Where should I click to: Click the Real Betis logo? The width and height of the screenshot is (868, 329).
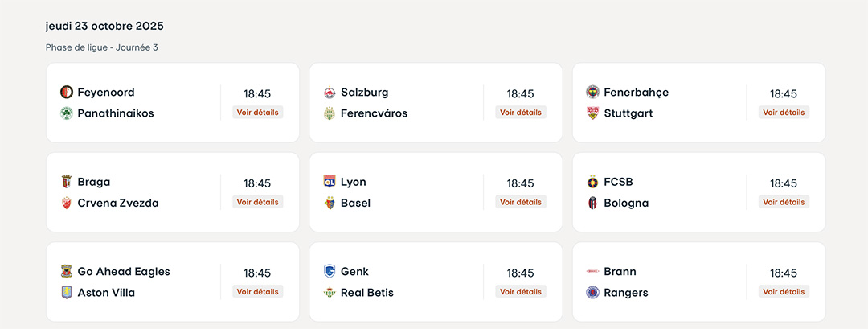pyautogui.click(x=330, y=293)
